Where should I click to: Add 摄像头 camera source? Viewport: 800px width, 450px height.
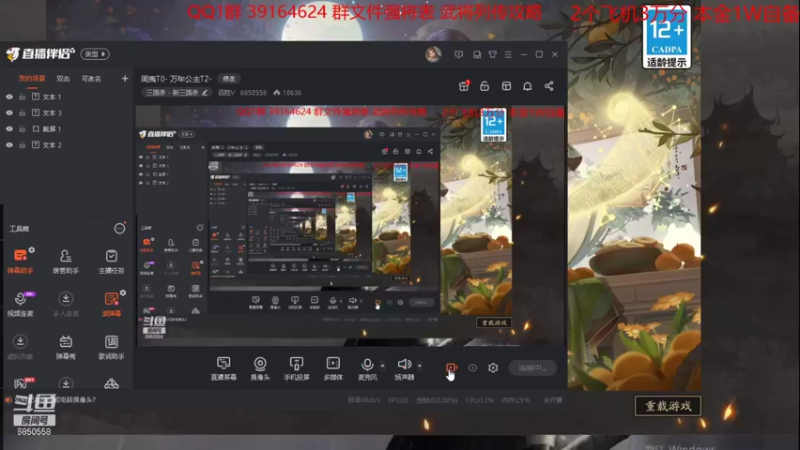(260, 368)
